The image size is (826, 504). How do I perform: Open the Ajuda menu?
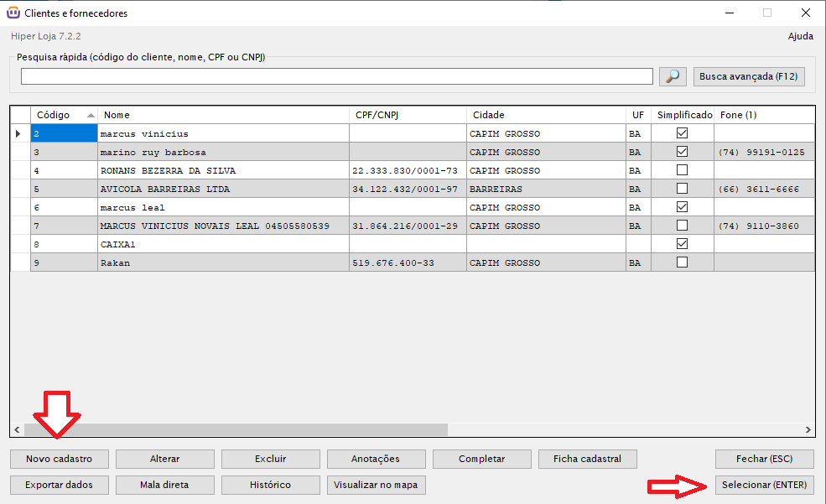click(x=800, y=36)
